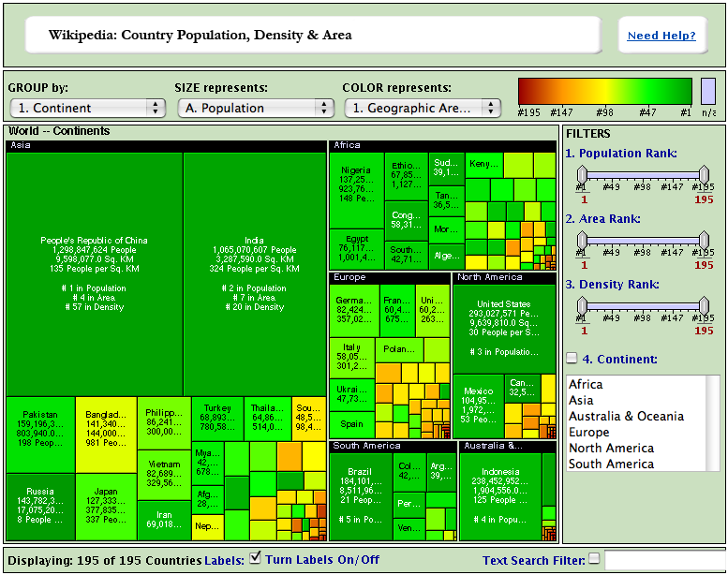Choose Europe in the continent filter list

(x=588, y=433)
